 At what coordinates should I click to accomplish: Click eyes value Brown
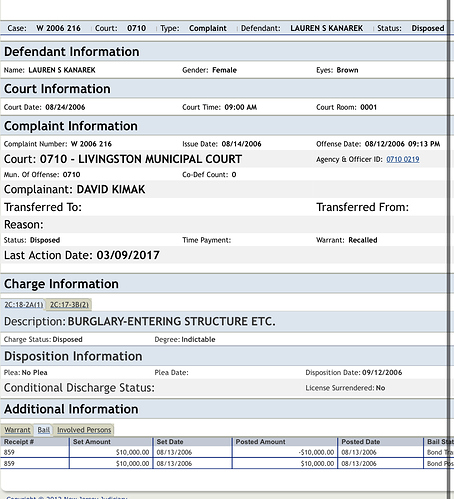pyautogui.click(x=347, y=70)
